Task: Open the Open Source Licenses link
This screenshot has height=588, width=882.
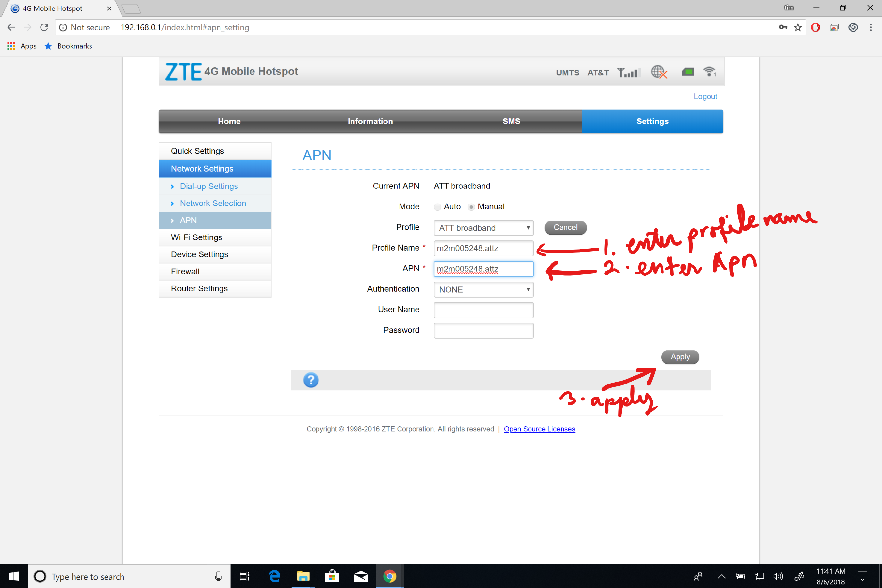Action: click(x=539, y=429)
